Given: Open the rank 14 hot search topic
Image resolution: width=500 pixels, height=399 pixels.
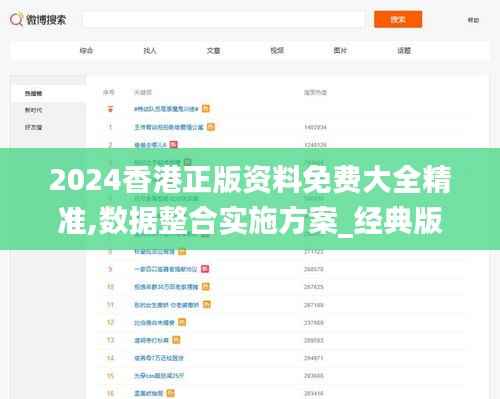Looking at the screenshot, I should pyautogui.click(x=159, y=358).
